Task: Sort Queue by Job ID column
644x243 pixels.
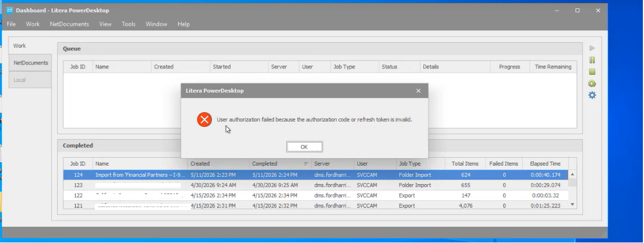Action: pyautogui.click(x=77, y=66)
